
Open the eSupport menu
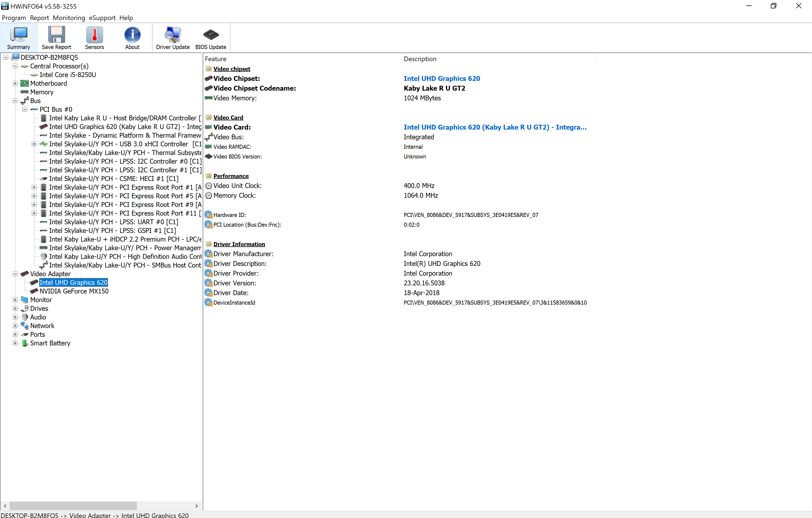[102, 18]
